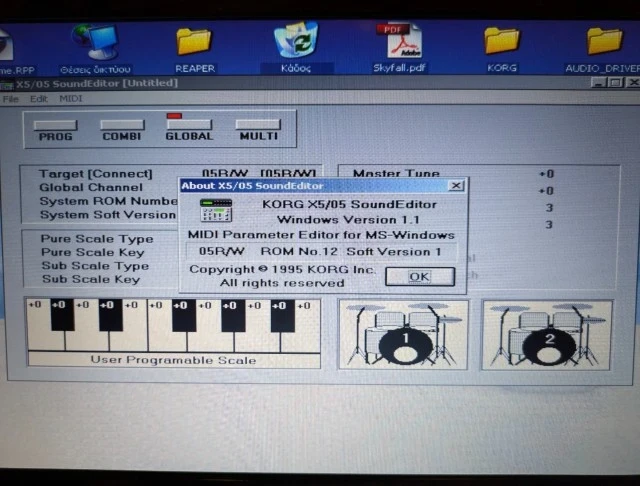This screenshot has height=486, width=640.
Task: Click the first black key on scale keyboard
Action: tap(62, 315)
